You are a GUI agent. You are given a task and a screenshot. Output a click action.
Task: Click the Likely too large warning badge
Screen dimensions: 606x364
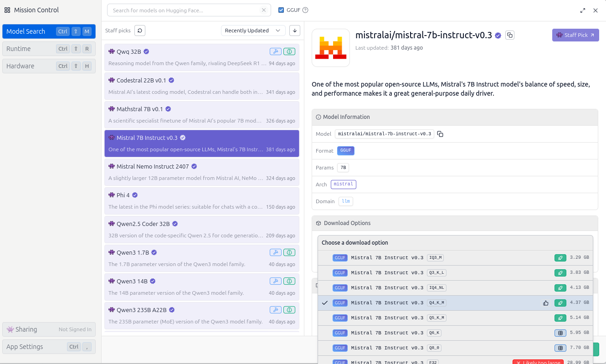(x=539, y=362)
